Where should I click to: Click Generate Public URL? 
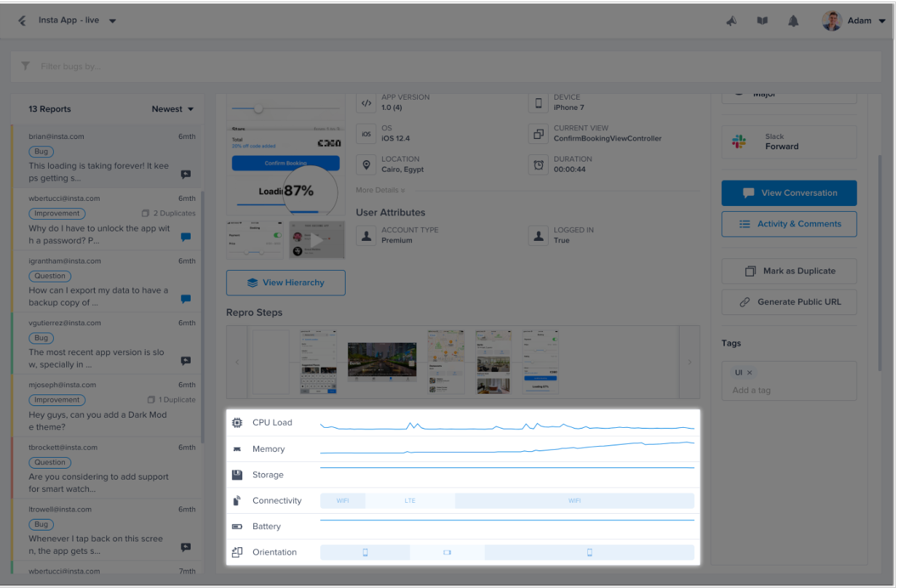tap(789, 302)
